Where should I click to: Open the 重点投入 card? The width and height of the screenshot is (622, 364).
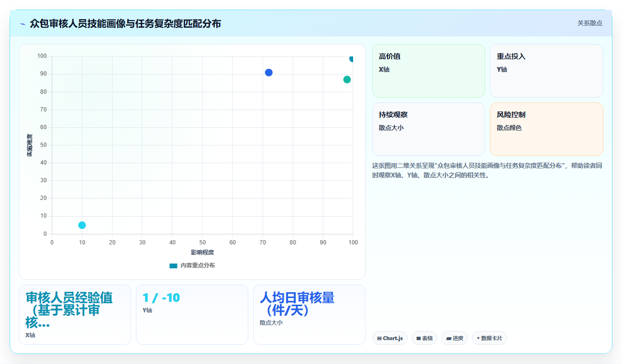click(546, 71)
